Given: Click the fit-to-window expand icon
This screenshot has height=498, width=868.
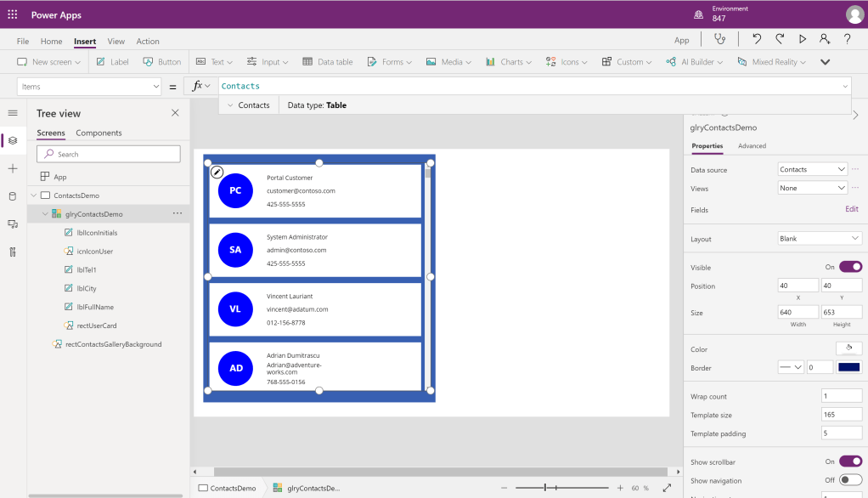Looking at the screenshot, I should [667, 488].
